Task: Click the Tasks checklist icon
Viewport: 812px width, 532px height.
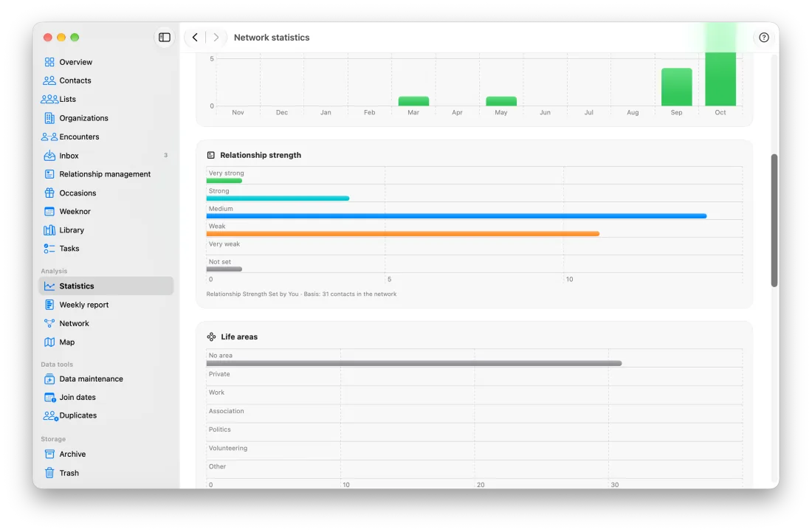Action: coord(49,249)
